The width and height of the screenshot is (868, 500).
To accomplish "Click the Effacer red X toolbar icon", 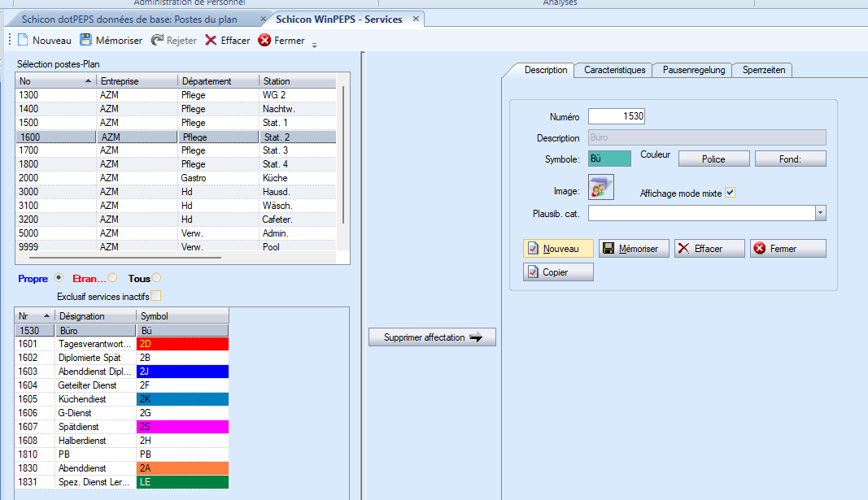I will tap(211, 40).
